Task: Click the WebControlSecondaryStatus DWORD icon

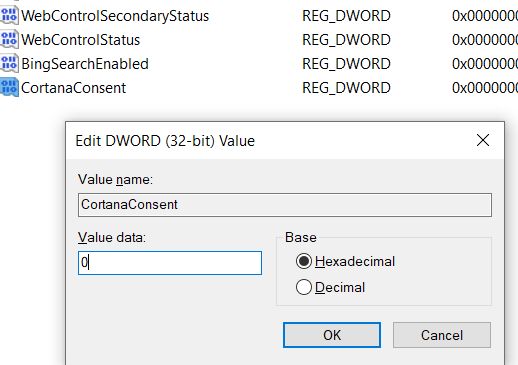Action: 9,16
